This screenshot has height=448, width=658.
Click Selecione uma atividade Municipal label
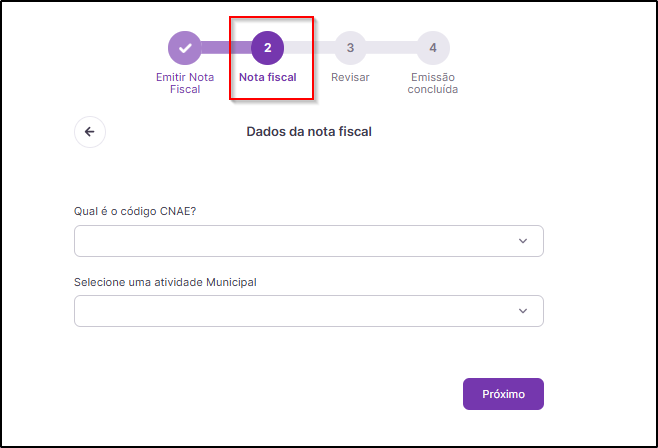(165, 282)
